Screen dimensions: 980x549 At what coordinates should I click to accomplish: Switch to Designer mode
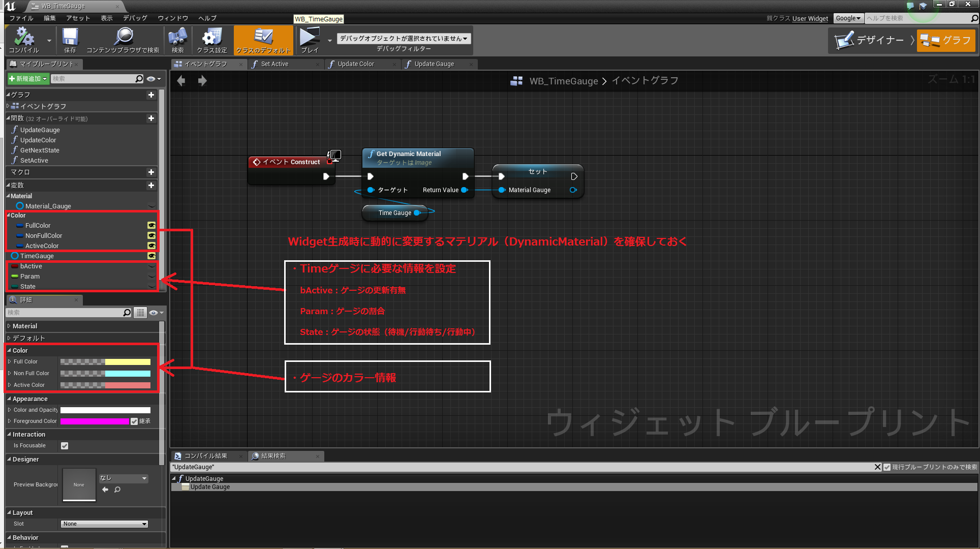pos(870,40)
